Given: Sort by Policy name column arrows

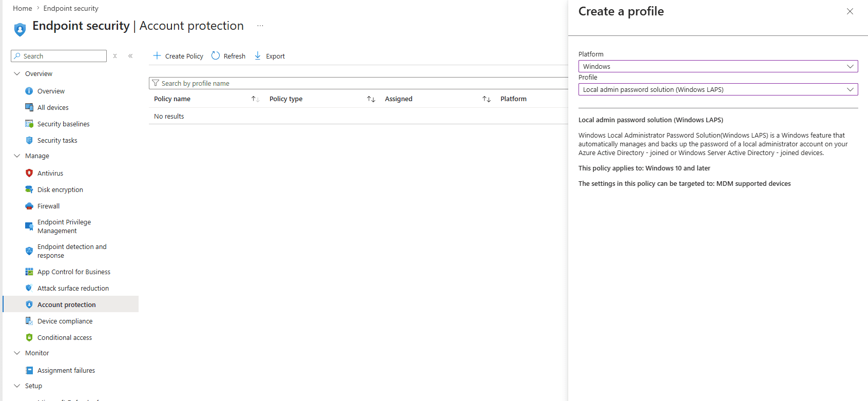Looking at the screenshot, I should [x=255, y=99].
